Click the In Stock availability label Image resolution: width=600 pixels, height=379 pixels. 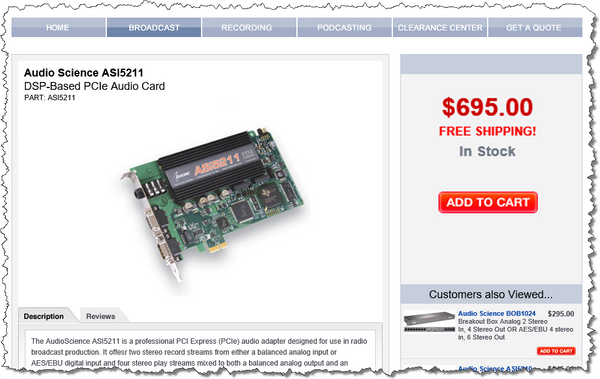pyautogui.click(x=488, y=151)
